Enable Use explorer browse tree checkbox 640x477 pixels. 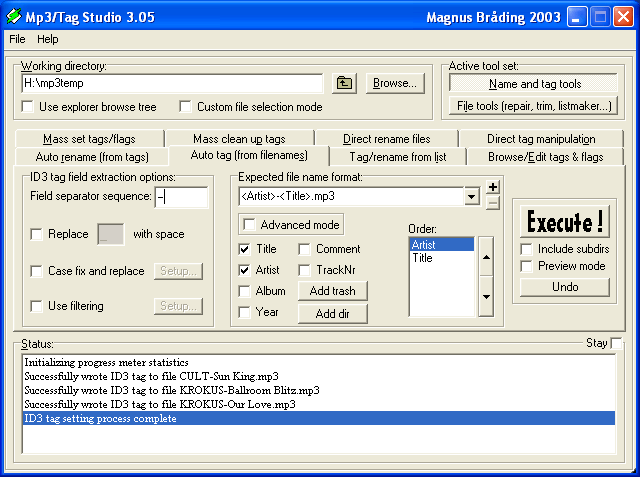(27, 106)
